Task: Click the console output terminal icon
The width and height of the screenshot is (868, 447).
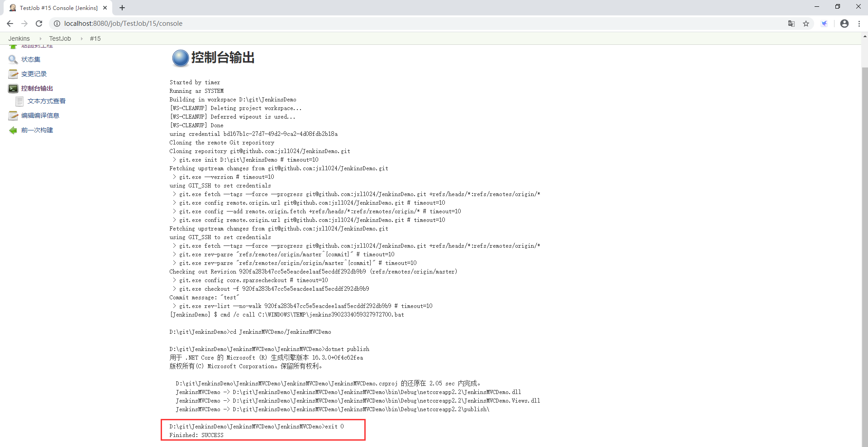Action: [x=13, y=88]
